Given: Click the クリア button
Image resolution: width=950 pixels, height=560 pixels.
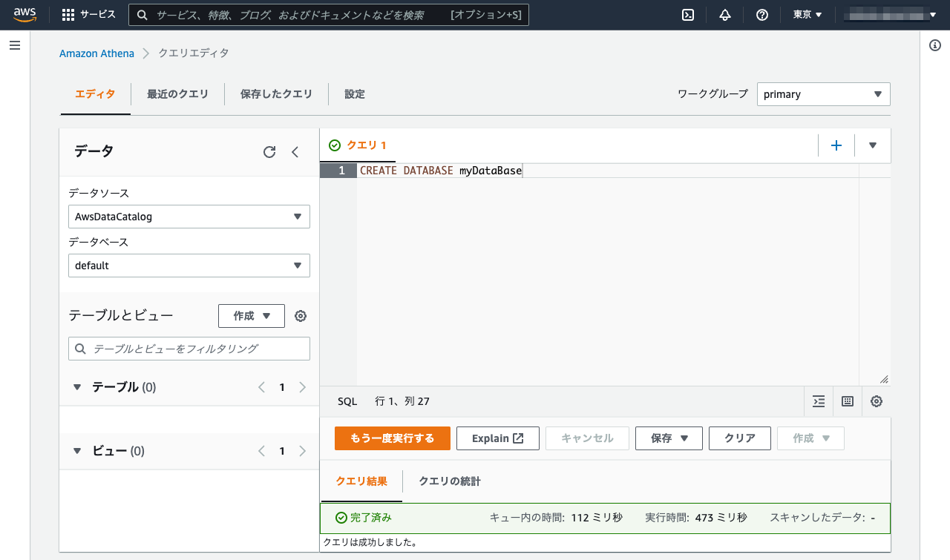Looking at the screenshot, I should (740, 438).
